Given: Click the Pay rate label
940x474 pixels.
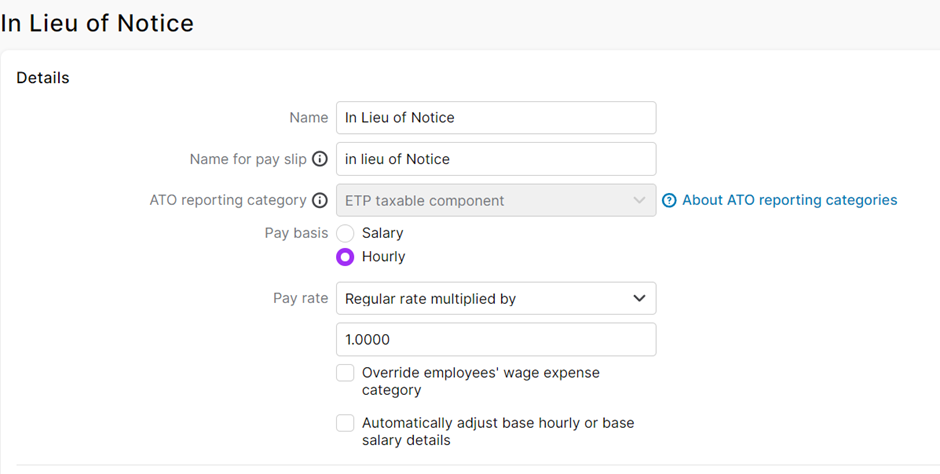Looking at the screenshot, I should [300, 298].
